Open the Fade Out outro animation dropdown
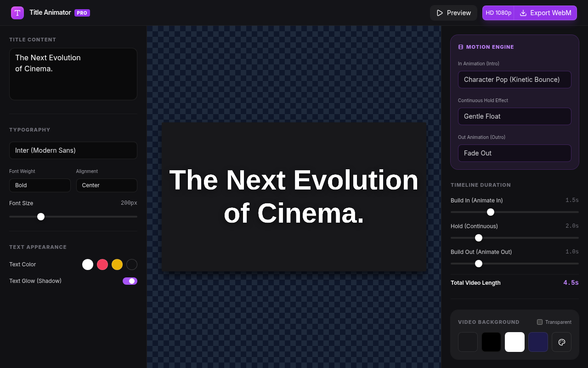 (x=514, y=153)
